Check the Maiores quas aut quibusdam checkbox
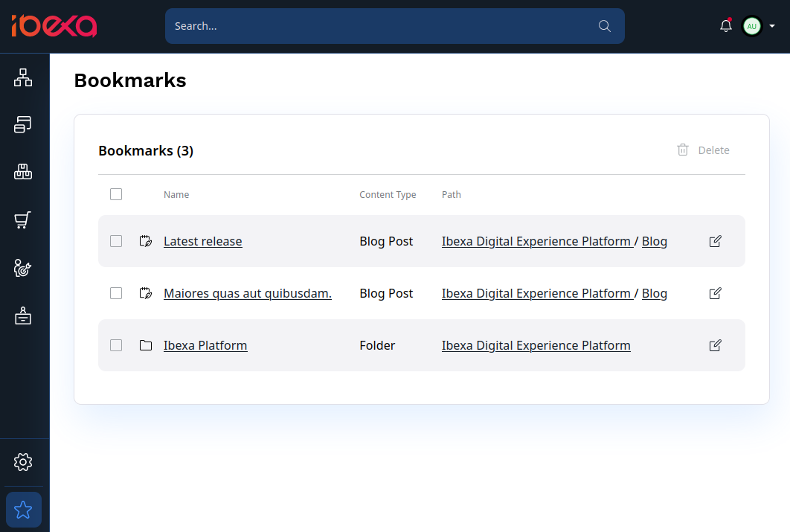Image resolution: width=790 pixels, height=532 pixels. click(x=116, y=293)
